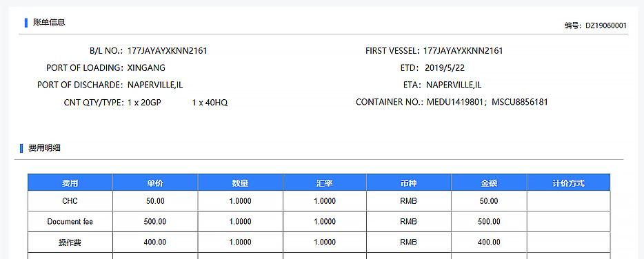Screen dimensions: 644x259
Task: Click container number MSCU8856181
Action: coord(520,102)
